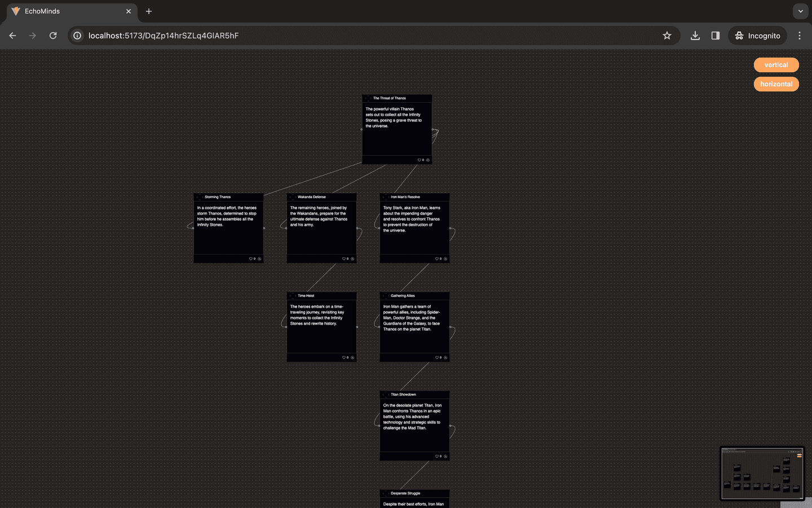This screenshot has width=812, height=508.
Task: Bookmark this page with the star icon
Action: pos(667,36)
